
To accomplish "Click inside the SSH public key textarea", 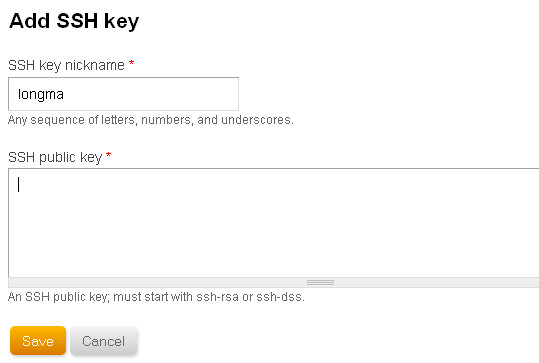I will (274, 223).
